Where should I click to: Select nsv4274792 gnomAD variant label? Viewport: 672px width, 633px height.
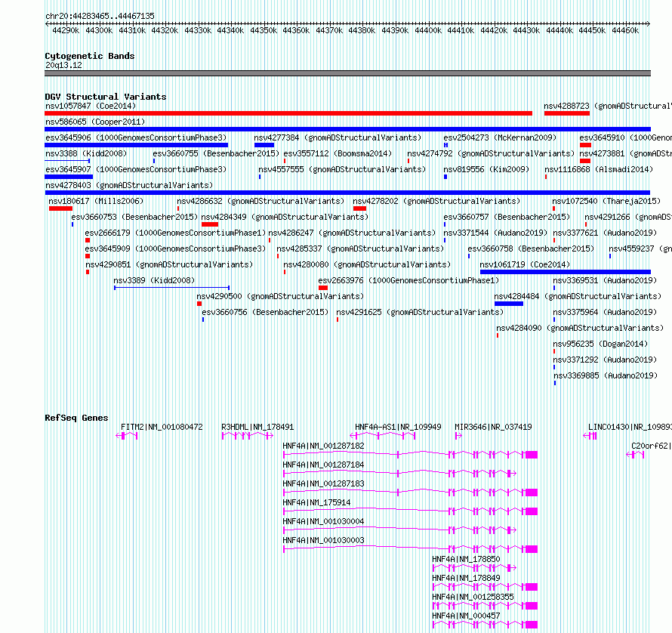click(x=491, y=153)
